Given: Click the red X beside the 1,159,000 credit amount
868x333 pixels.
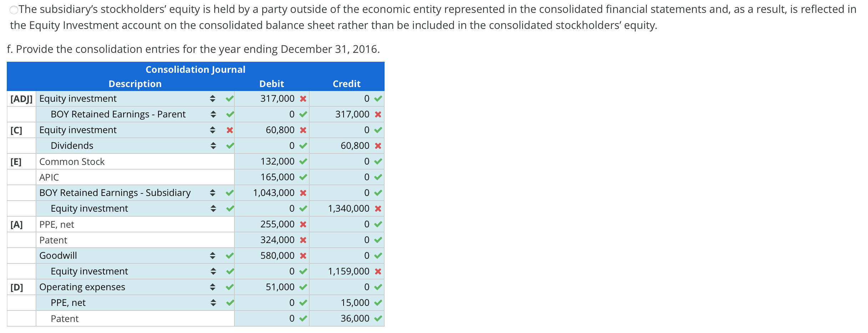Looking at the screenshot, I should pos(377,271).
